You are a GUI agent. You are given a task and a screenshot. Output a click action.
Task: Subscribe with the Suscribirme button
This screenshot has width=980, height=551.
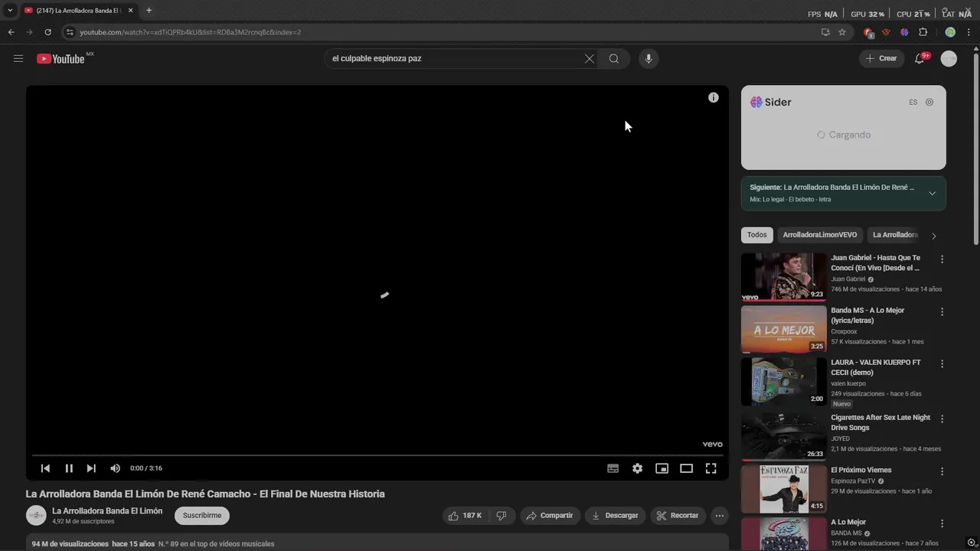[202, 516]
